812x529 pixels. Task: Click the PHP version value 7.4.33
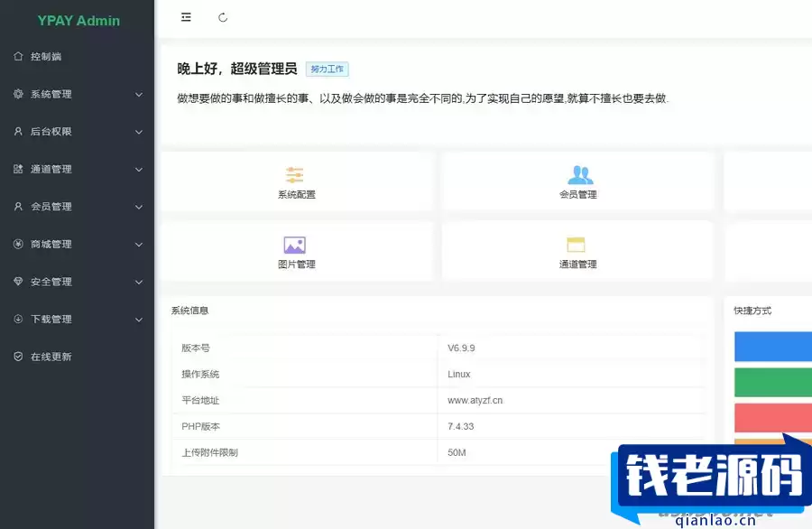[x=460, y=426]
